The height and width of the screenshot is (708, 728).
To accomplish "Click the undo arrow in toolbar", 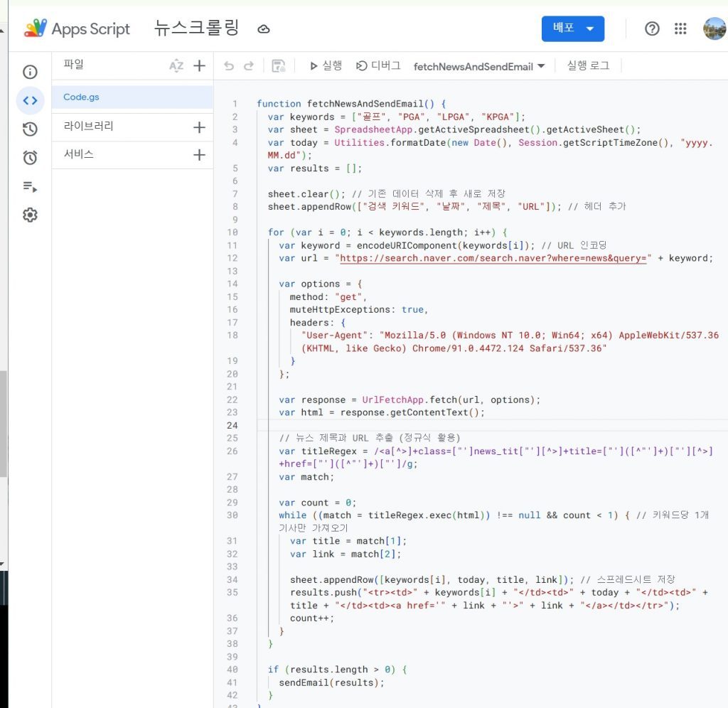I will (x=229, y=66).
